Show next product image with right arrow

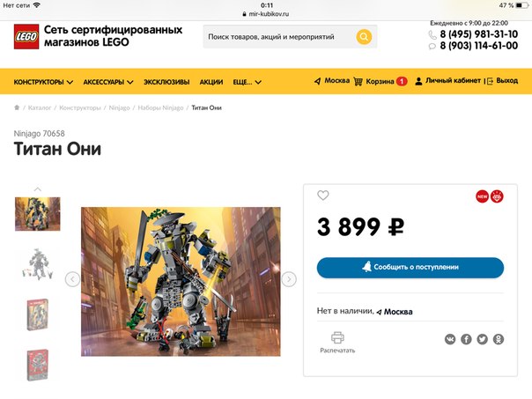[x=289, y=279]
